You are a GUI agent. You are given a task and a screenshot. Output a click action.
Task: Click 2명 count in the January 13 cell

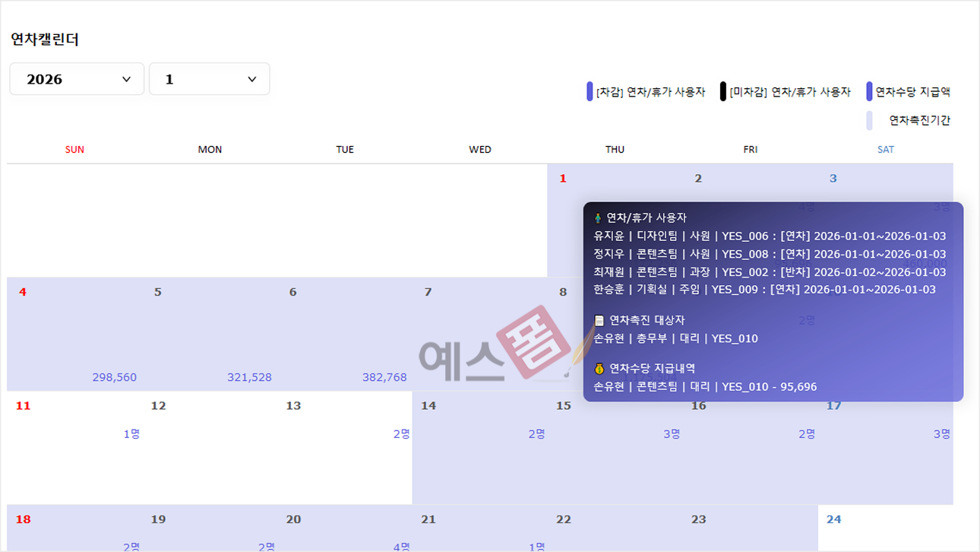pyautogui.click(x=402, y=434)
